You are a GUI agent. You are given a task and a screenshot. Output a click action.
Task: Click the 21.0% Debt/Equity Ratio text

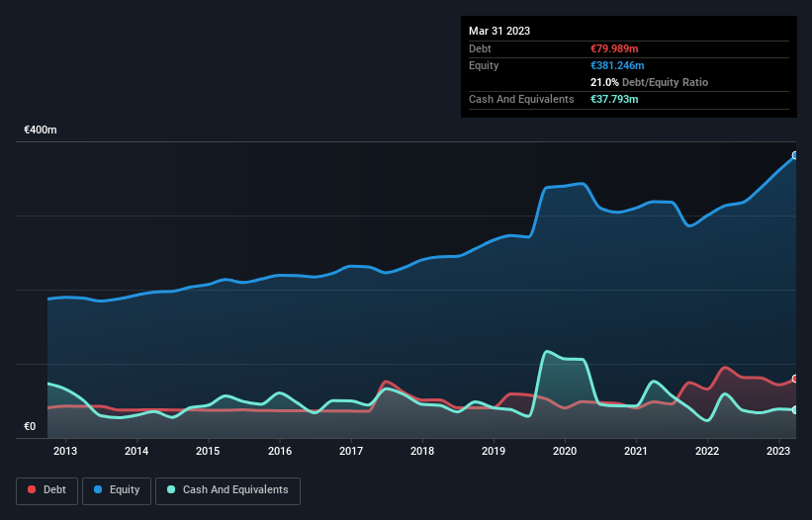(649, 82)
